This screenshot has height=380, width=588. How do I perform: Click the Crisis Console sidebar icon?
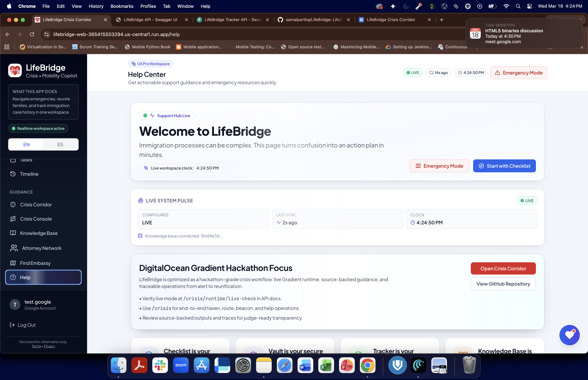tap(13, 219)
